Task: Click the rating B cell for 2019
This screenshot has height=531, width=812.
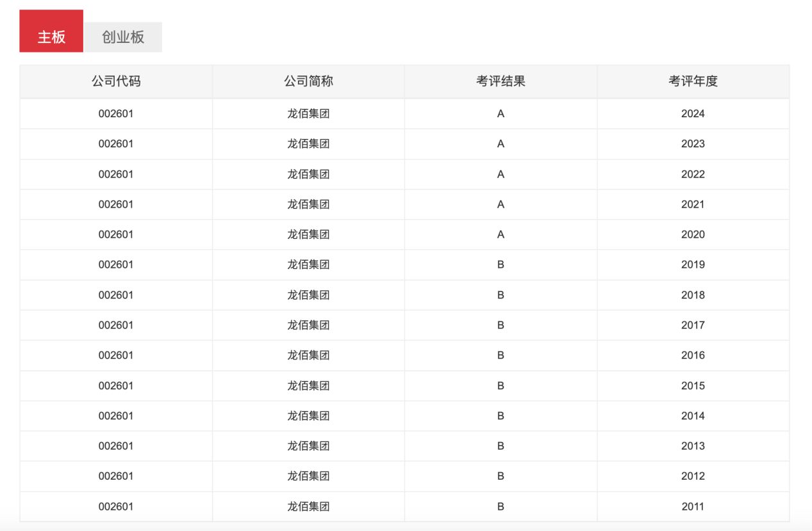Action: [x=500, y=265]
